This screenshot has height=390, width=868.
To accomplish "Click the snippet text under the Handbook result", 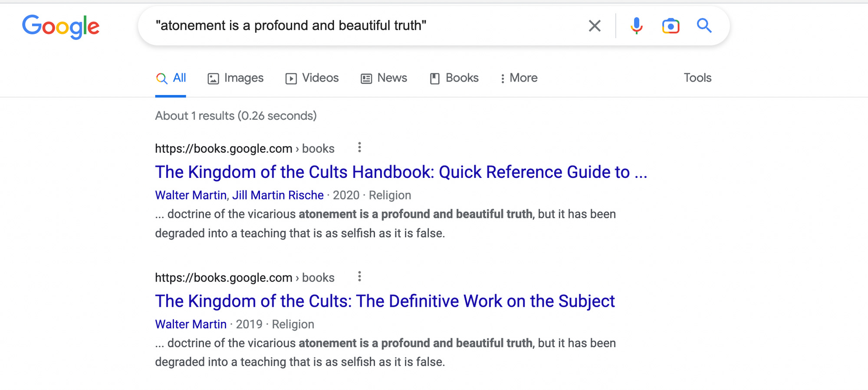I will pyautogui.click(x=385, y=223).
